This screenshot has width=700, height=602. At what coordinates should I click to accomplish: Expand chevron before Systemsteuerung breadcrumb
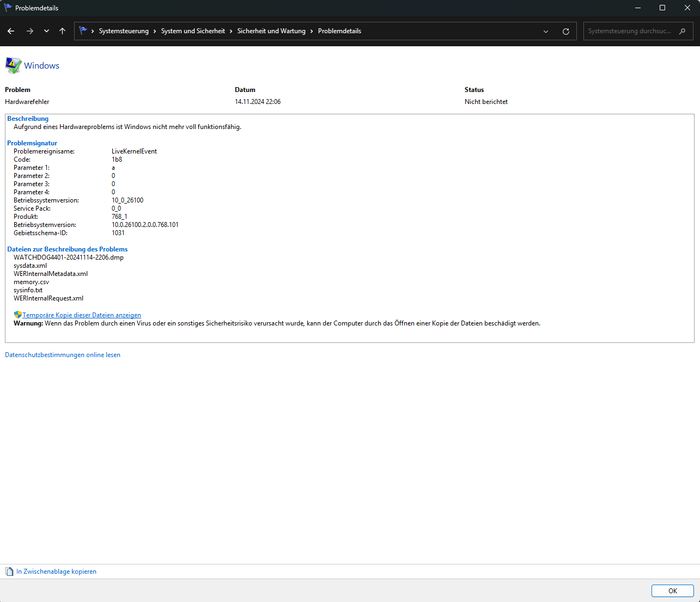[x=93, y=31]
